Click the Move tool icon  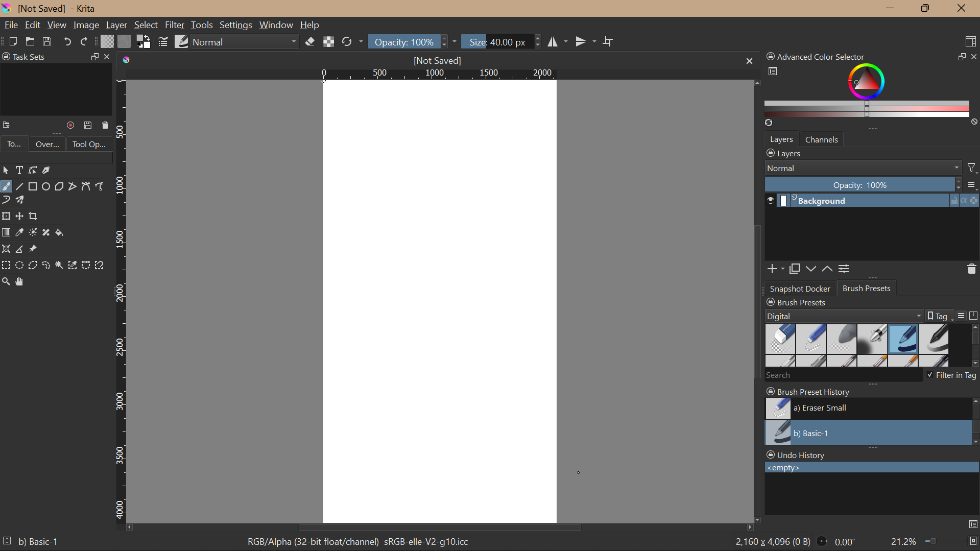[x=19, y=217]
